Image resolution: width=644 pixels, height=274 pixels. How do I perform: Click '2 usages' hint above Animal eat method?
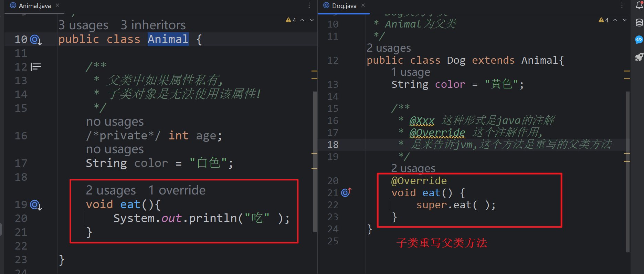[x=111, y=190]
